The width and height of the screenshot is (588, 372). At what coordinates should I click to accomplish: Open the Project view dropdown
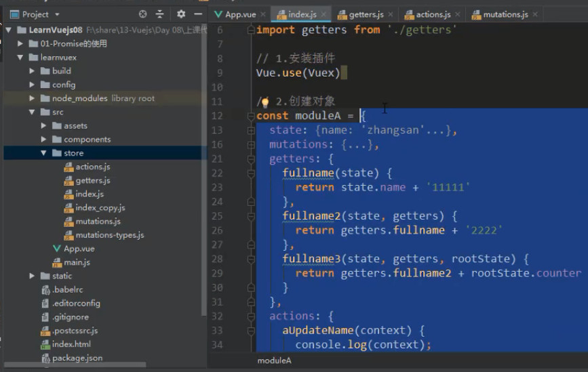pos(57,15)
